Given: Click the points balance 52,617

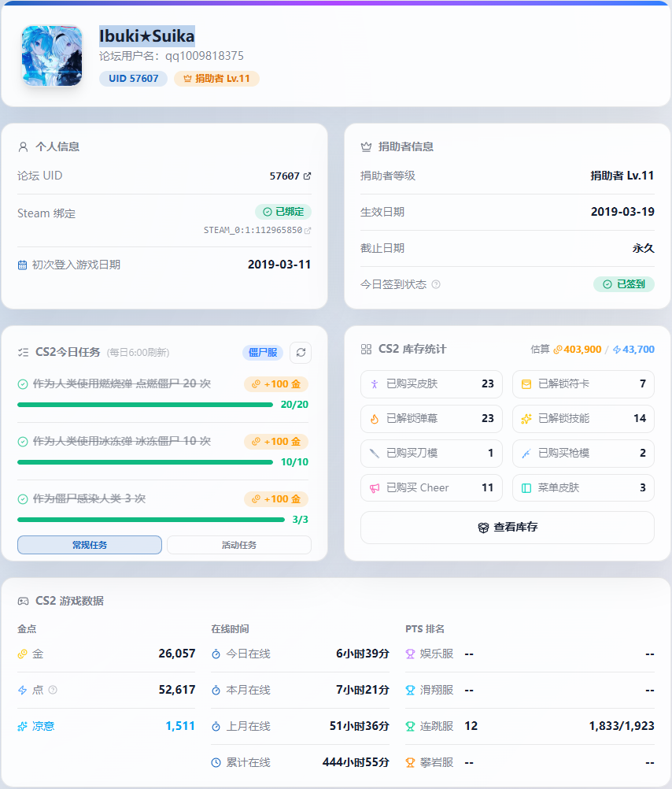Looking at the screenshot, I should point(177,690).
